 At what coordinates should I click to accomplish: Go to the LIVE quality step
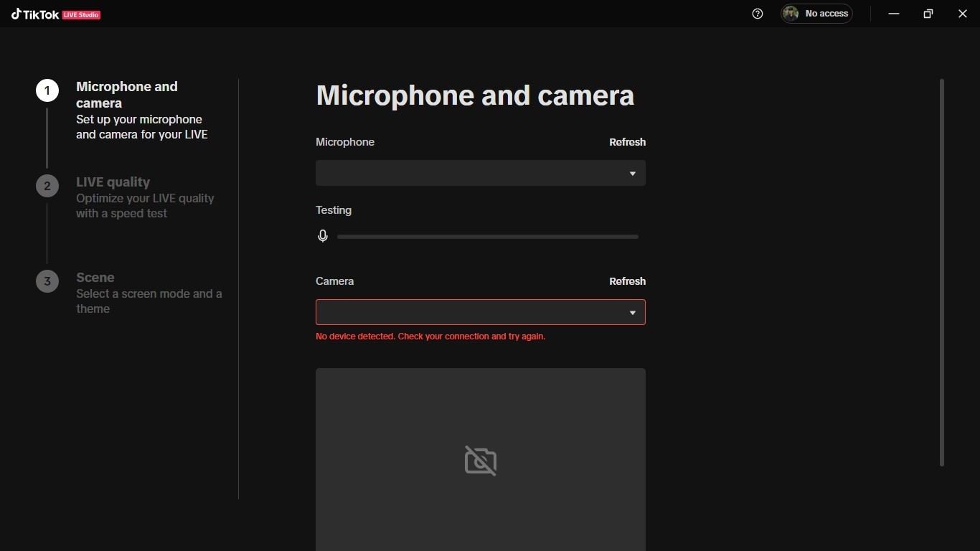(x=113, y=182)
